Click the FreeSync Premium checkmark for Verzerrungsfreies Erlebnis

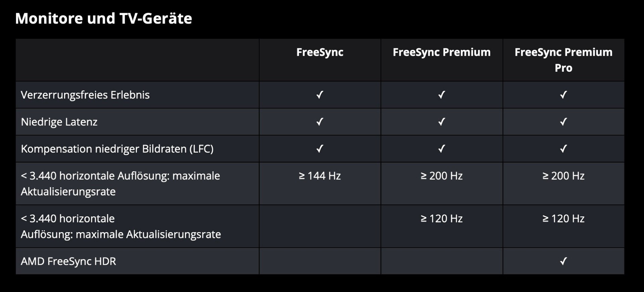pyautogui.click(x=441, y=95)
